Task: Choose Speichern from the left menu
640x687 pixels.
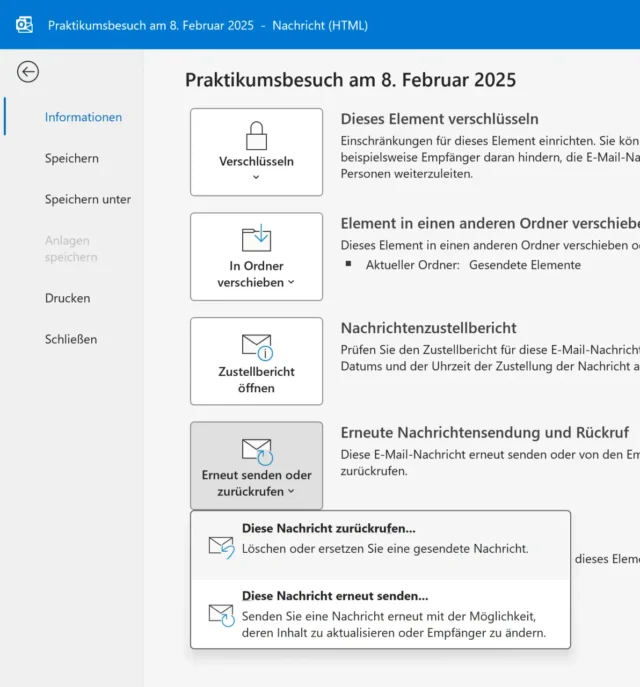Action: (x=72, y=158)
